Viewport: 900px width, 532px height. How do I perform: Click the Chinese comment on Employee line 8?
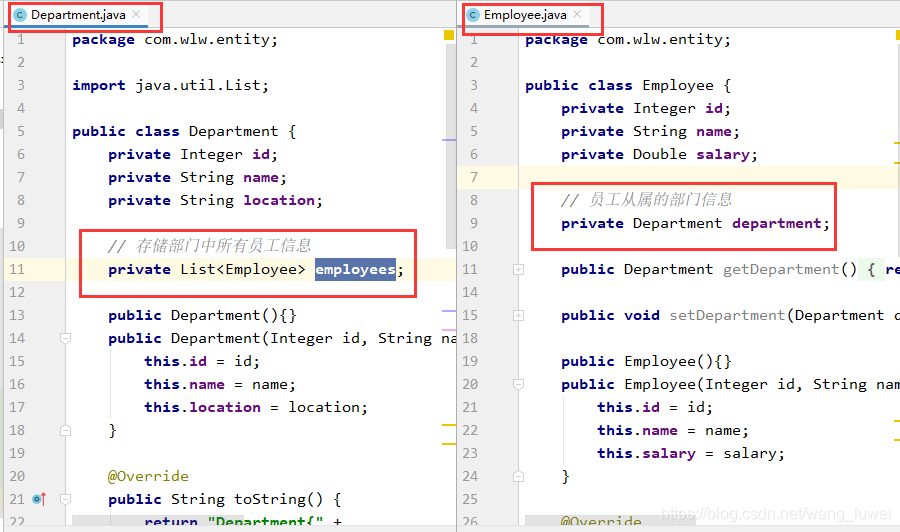646,200
